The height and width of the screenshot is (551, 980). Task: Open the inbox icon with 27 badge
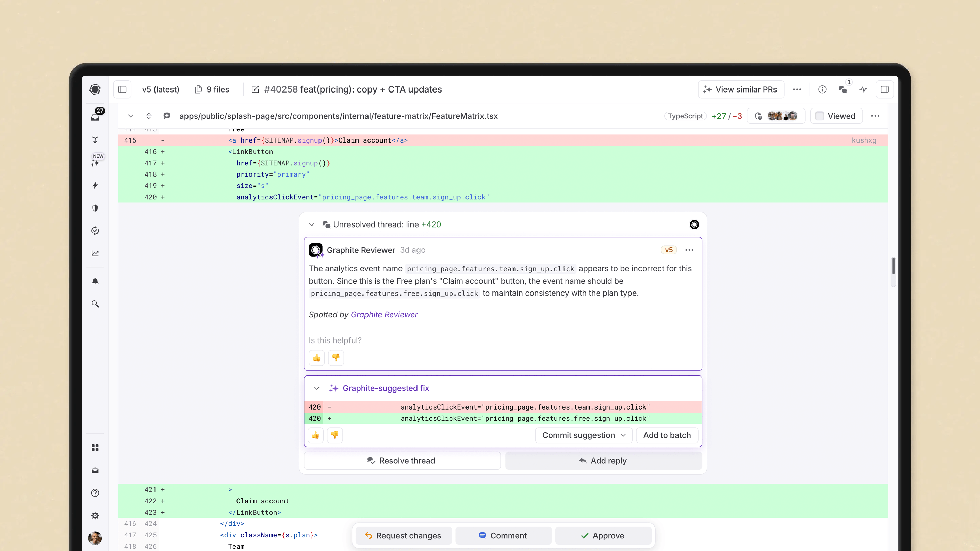click(x=95, y=117)
